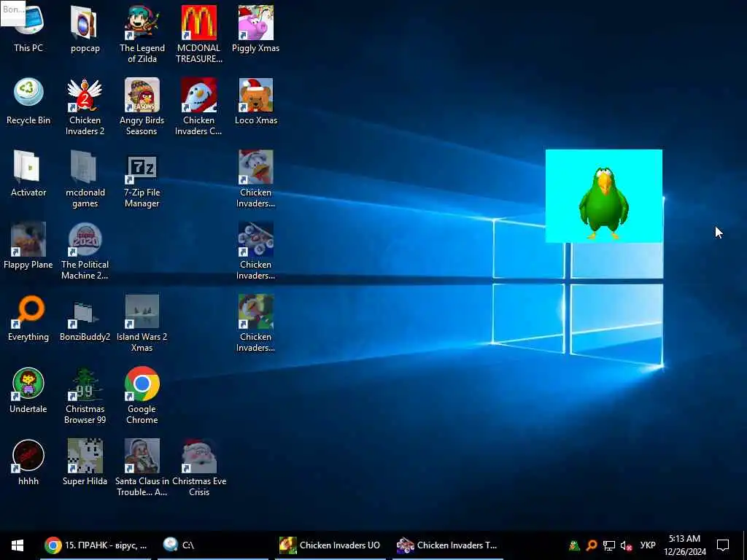Open the Action Center notifications icon

(723, 545)
